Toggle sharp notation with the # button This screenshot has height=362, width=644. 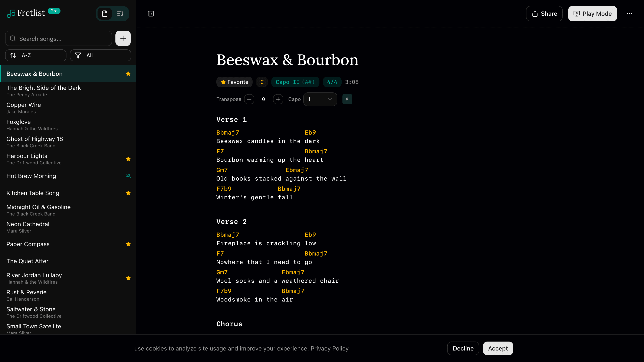(347, 99)
